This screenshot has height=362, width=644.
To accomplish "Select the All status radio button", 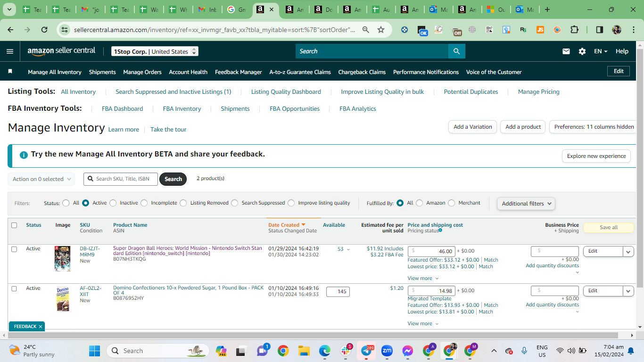I will pos(66,203).
